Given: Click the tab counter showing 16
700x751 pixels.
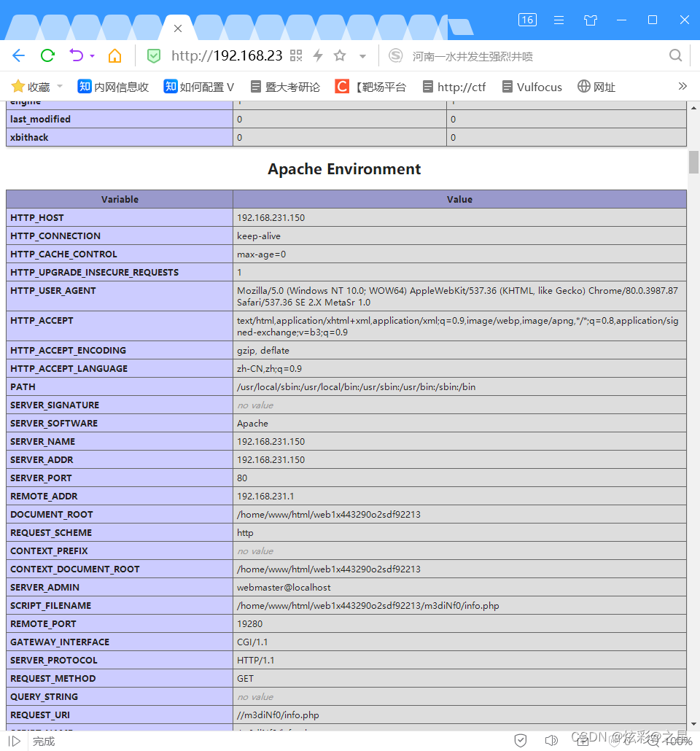Looking at the screenshot, I should (527, 20).
